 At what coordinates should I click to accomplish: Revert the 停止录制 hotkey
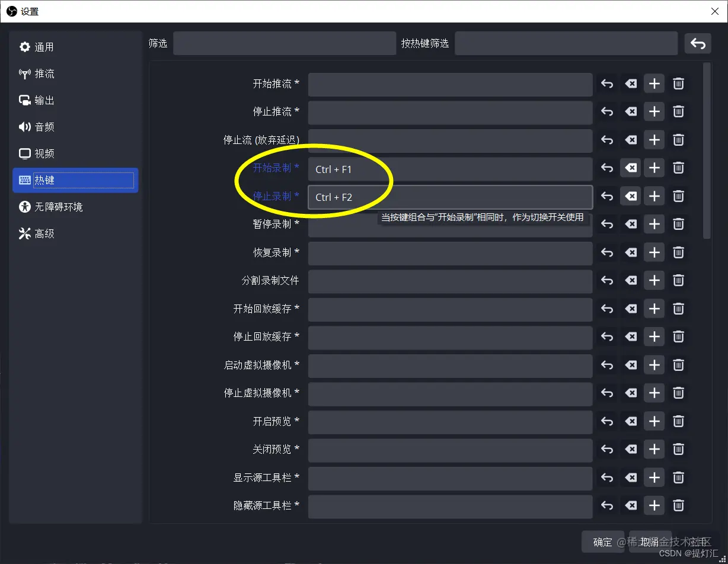pyautogui.click(x=607, y=196)
